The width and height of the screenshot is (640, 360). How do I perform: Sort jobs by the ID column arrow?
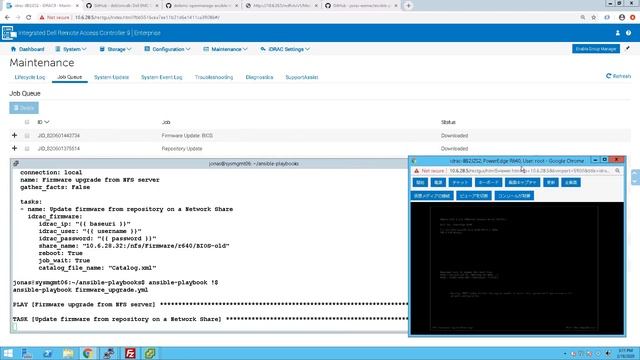[47, 122]
